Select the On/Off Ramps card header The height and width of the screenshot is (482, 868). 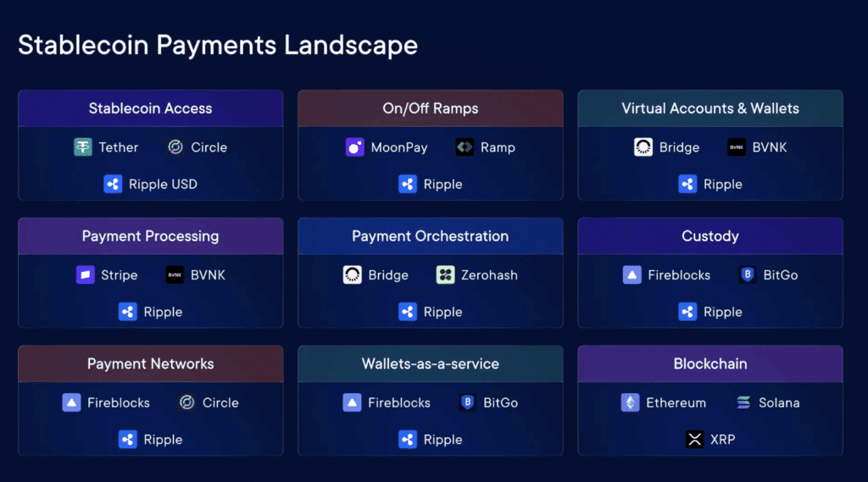point(431,108)
